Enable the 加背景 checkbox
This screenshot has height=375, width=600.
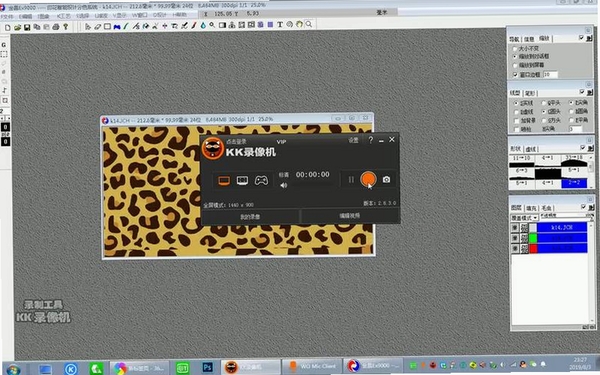[x=516, y=121]
